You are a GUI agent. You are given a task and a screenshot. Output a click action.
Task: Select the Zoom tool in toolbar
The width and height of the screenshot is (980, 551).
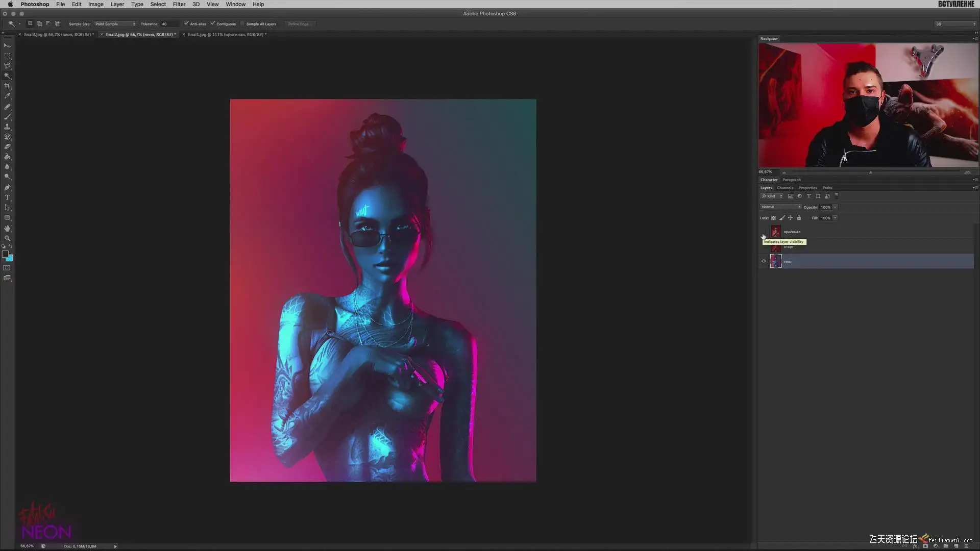click(7, 239)
